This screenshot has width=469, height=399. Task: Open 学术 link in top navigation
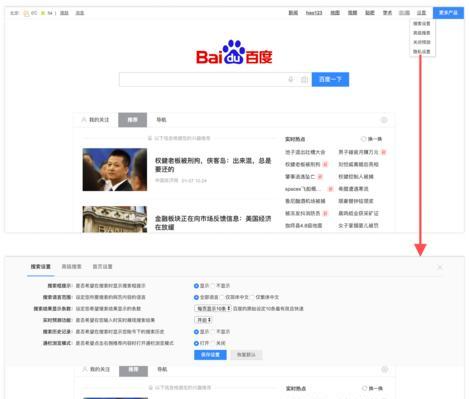tap(387, 13)
